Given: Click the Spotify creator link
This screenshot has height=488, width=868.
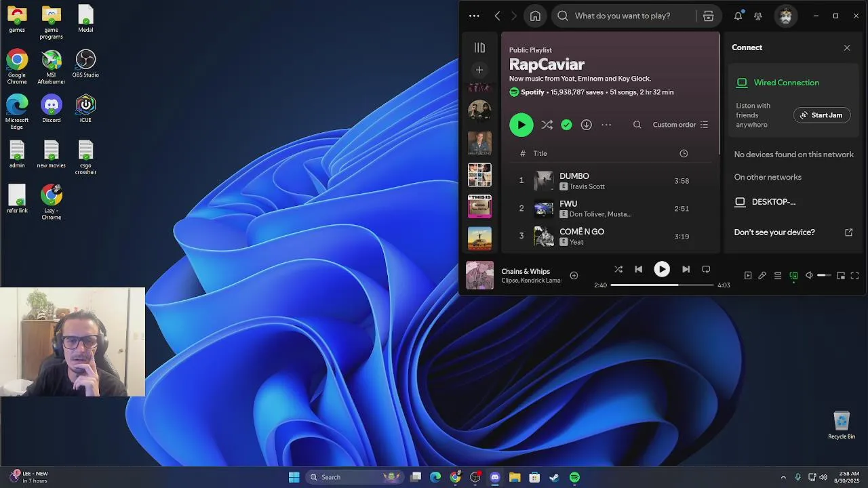Looking at the screenshot, I should (x=532, y=92).
